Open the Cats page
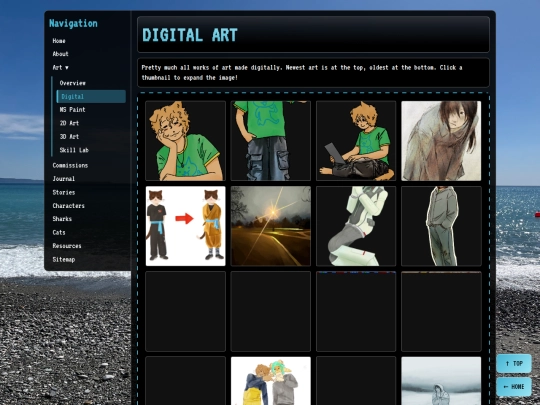Viewport: 540px width, 405px height. tap(59, 232)
